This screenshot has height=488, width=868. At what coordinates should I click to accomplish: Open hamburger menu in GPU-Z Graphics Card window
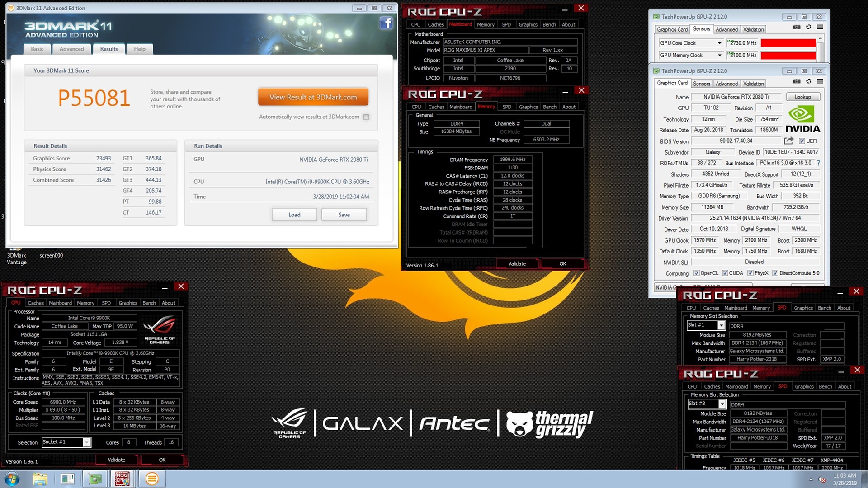pos(820,81)
